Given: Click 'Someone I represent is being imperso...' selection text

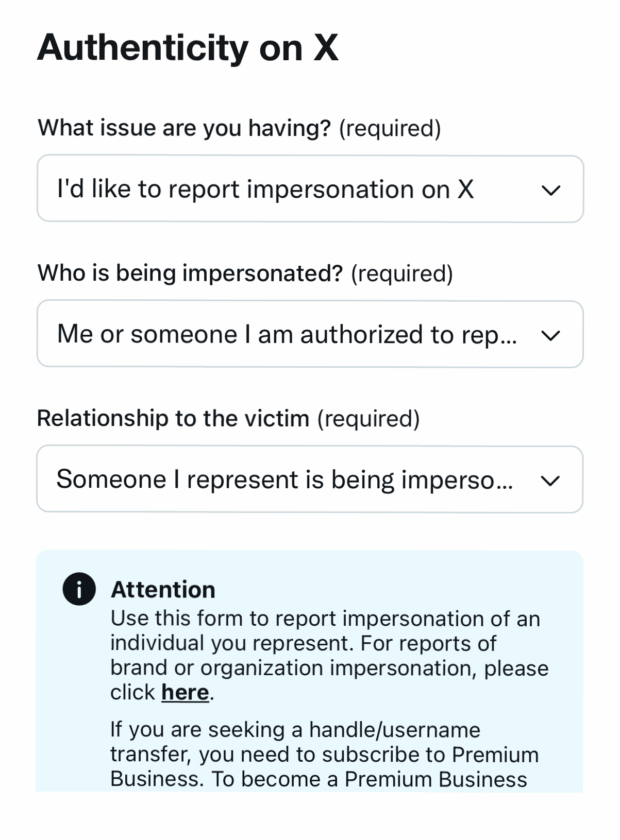Looking at the screenshot, I should [284, 479].
